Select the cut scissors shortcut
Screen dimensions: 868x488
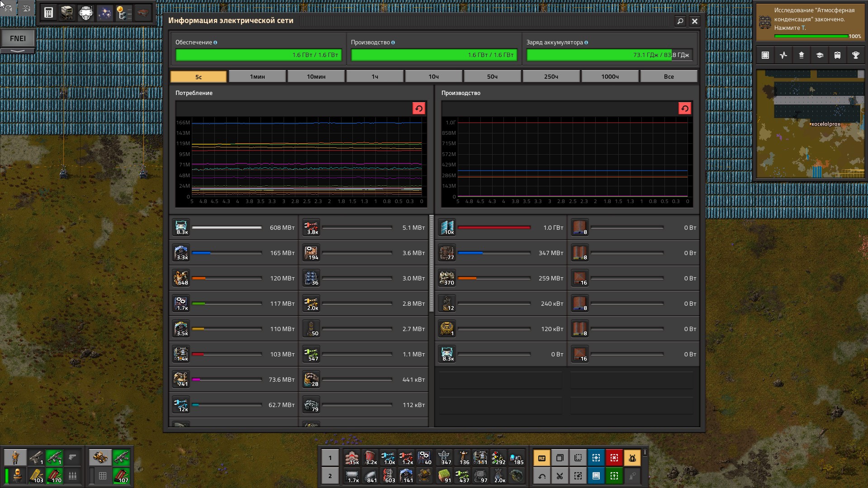[560, 476]
